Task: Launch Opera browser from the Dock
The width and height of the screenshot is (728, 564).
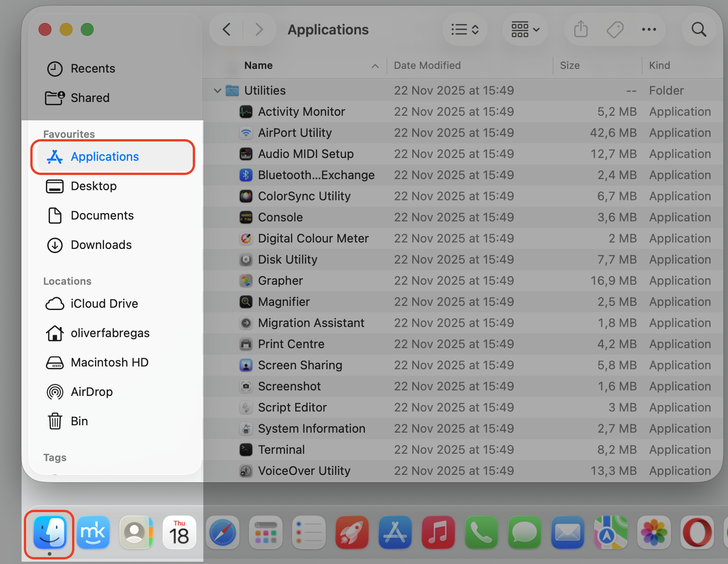Action: click(x=697, y=533)
